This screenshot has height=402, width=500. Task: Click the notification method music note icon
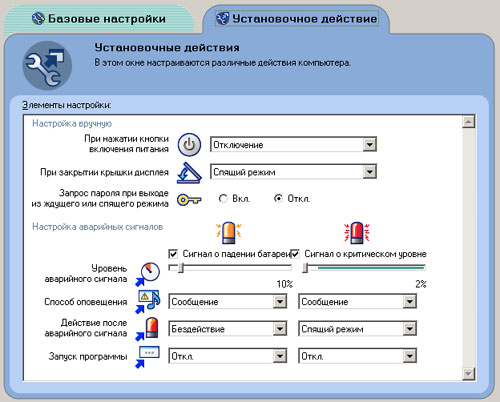click(x=148, y=301)
